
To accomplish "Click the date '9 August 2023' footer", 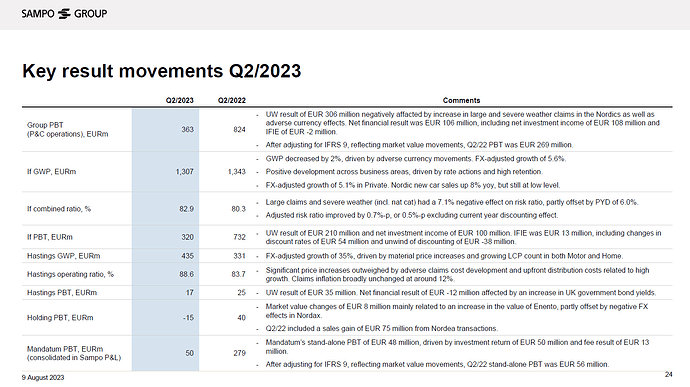I will (x=43, y=378).
